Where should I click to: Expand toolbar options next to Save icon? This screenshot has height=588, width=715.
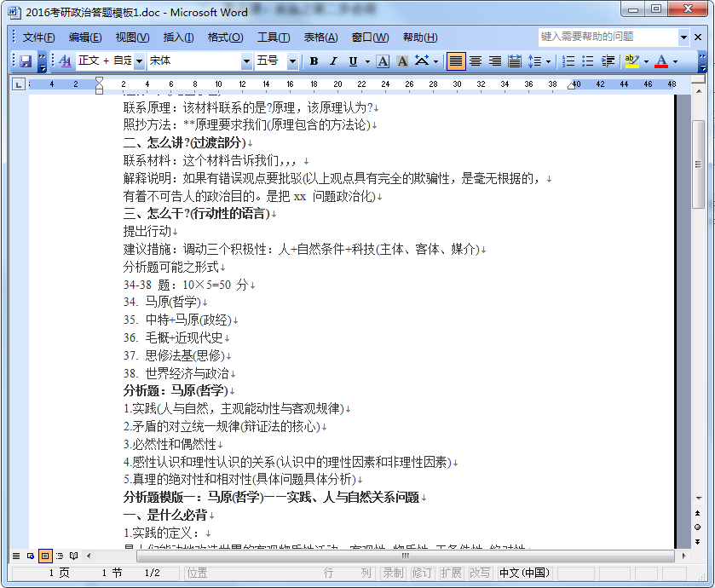point(42,61)
